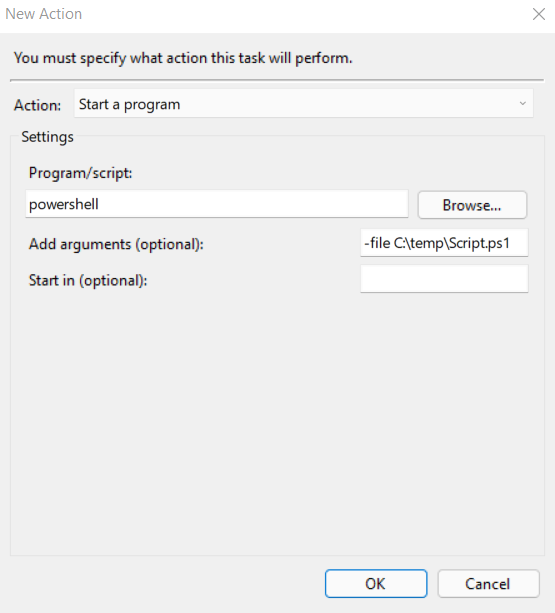Click the Settings group box heading
The image size is (555, 613).
tap(47, 137)
